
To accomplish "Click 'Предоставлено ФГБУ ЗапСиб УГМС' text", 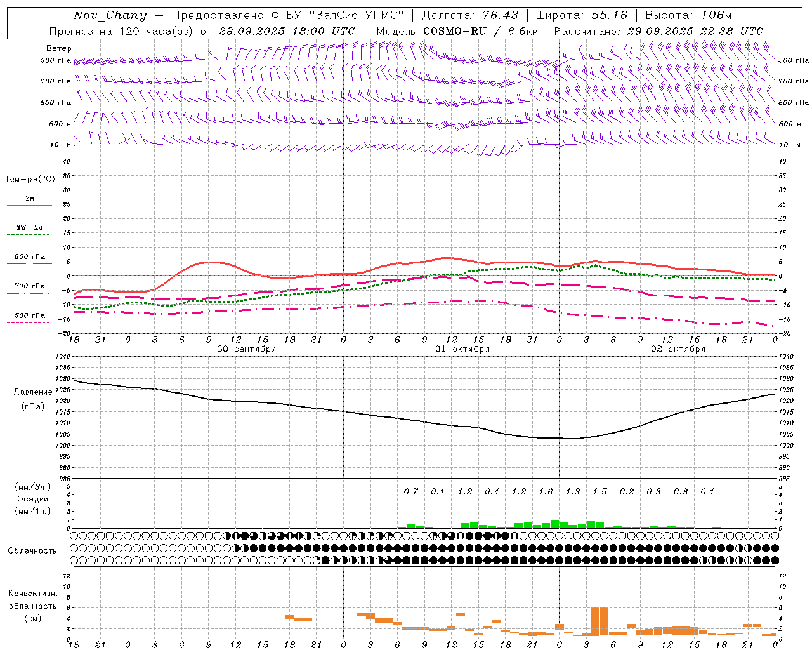I will click(x=288, y=15).
